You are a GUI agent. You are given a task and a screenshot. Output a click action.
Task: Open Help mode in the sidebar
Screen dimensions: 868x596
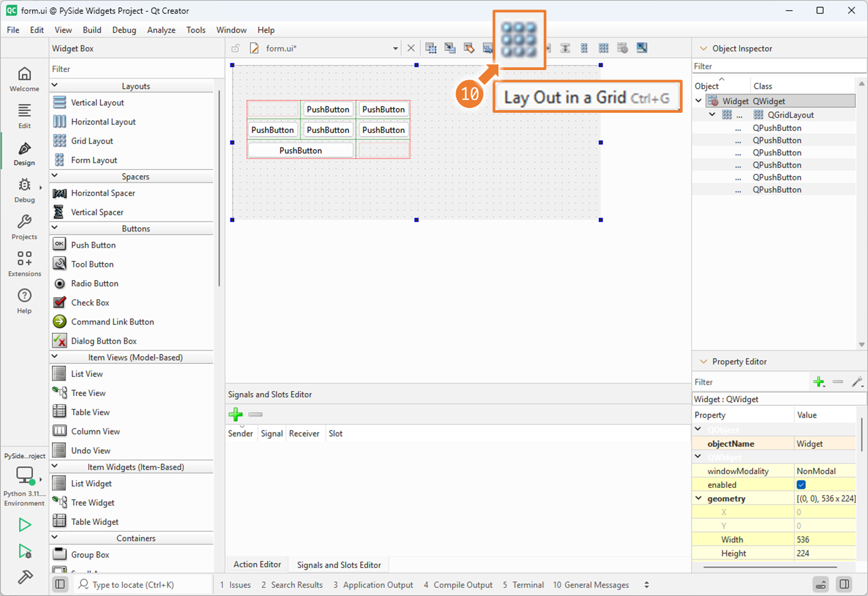25,301
